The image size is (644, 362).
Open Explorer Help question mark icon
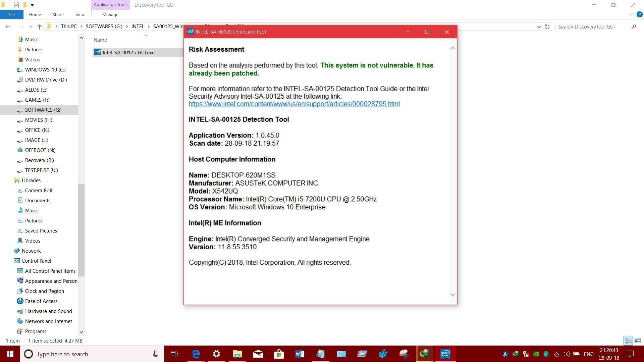point(639,14)
